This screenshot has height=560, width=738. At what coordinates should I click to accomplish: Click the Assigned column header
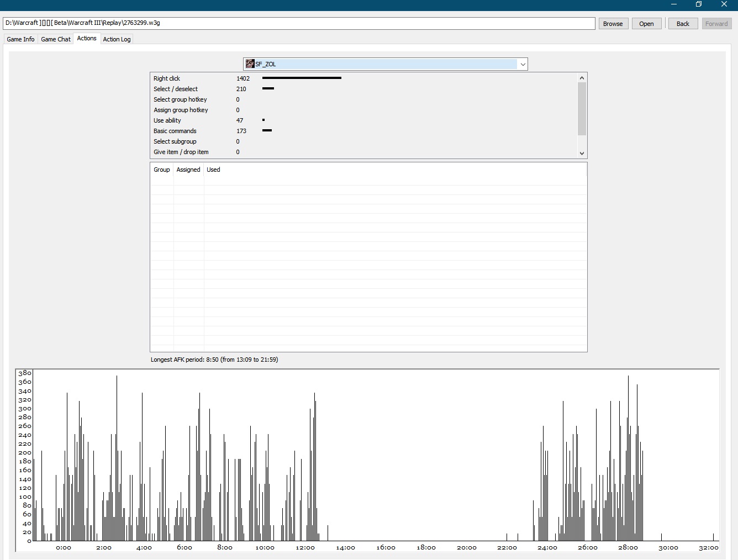point(188,170)
